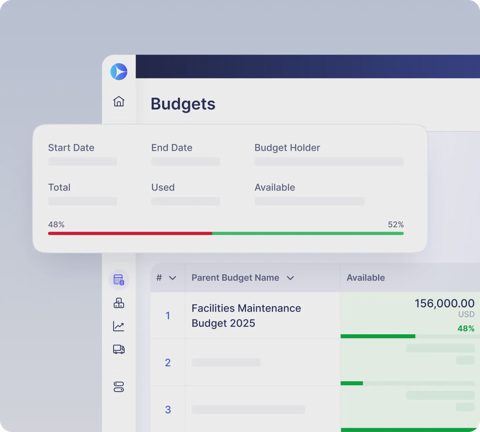Expand the Parent Budget Name sort chevron
The height and width of the screenshot is (432, 480).
tap(290, 278)
